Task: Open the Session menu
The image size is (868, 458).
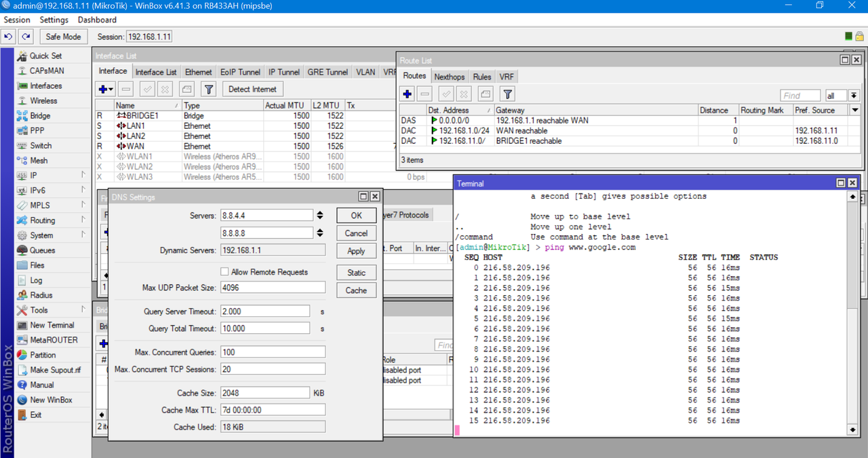Action: click(17, 20)
